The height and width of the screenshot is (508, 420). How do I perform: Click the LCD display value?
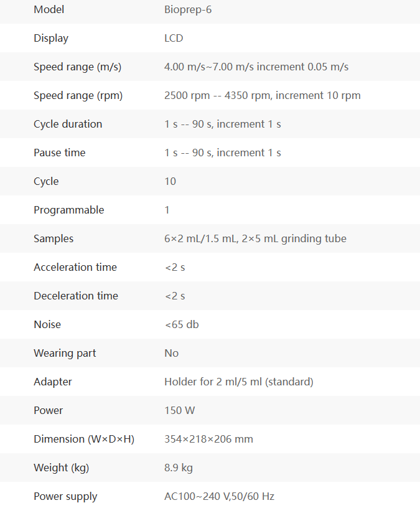tap(174, 38)
